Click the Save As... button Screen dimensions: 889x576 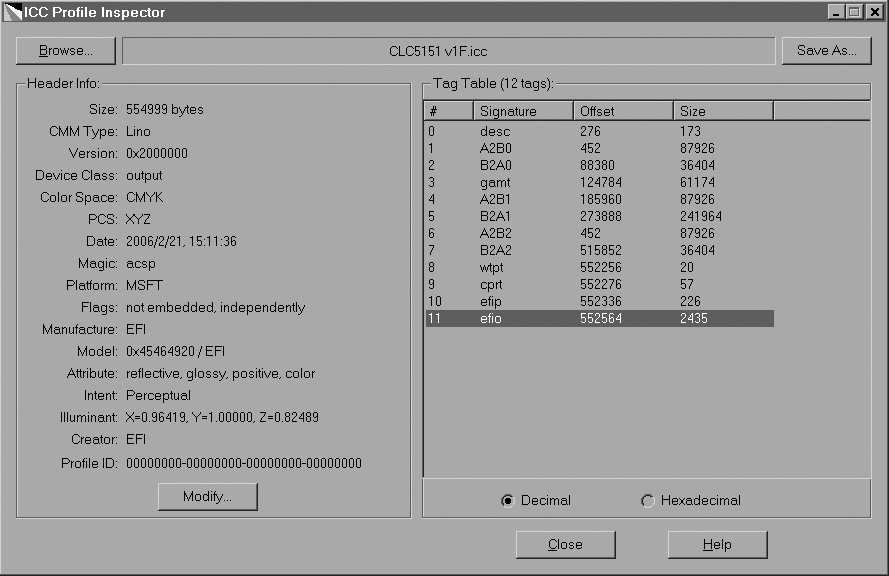click(826, 51)
